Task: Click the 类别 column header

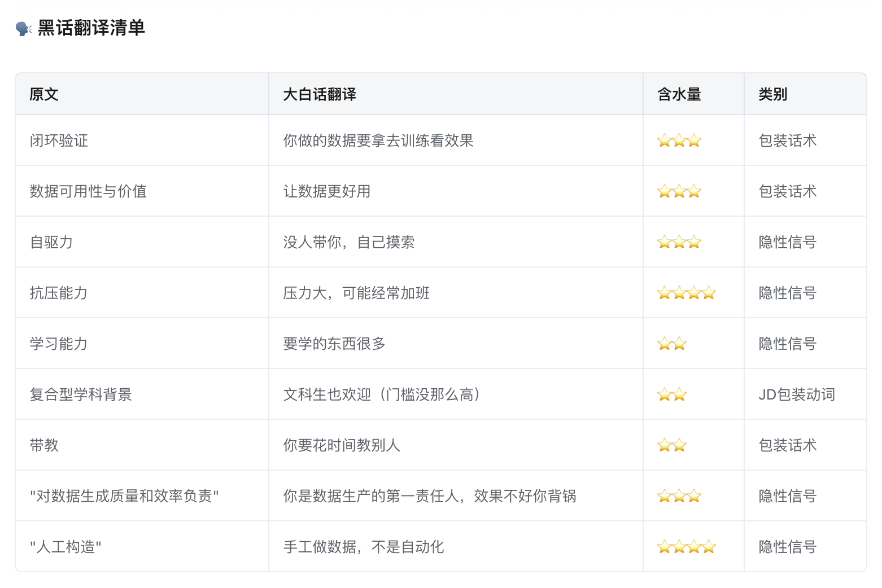Action: point(772,94)
